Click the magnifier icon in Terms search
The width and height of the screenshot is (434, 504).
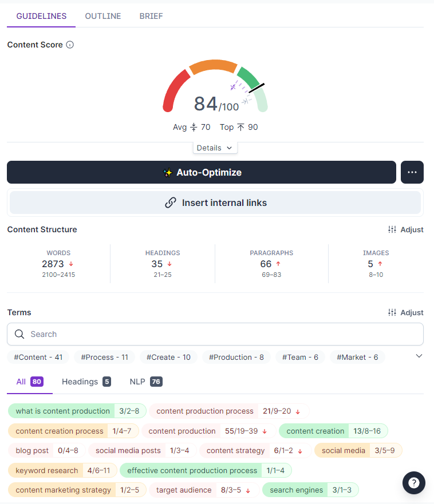pos(19,334)
